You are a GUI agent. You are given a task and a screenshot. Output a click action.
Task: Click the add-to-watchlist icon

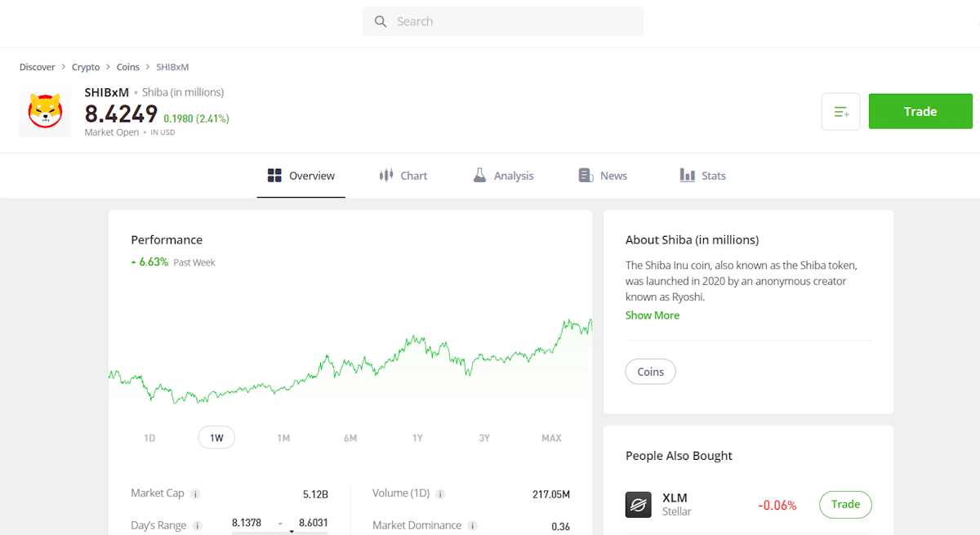[840, 111]
